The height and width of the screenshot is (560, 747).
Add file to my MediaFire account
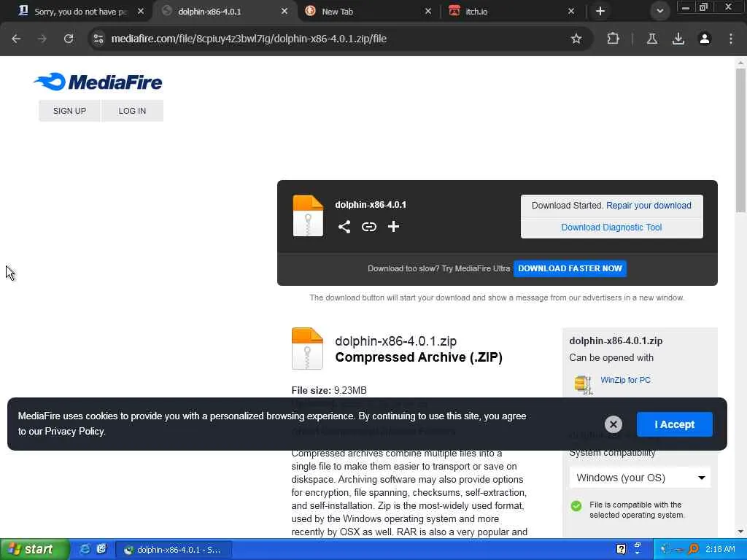tap(393, 227)
